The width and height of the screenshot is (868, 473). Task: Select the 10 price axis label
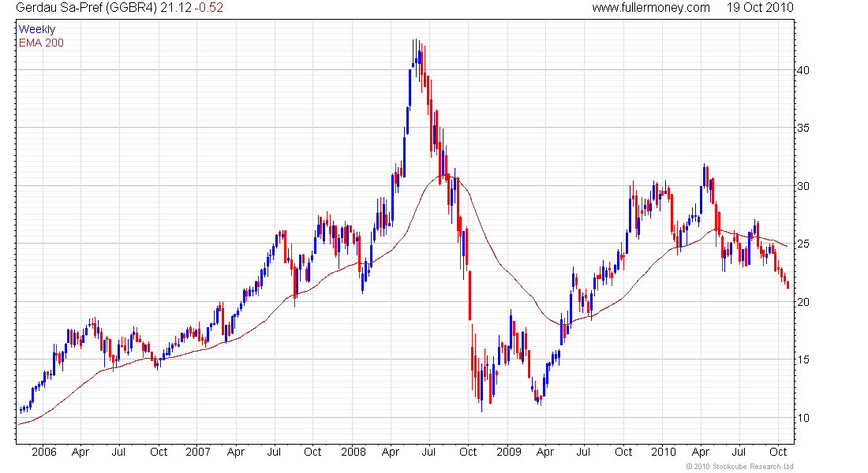[803, 418]
